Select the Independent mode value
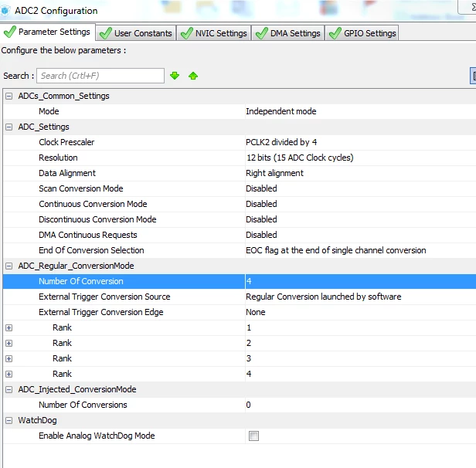Image resolution: width=476 pixels, height=468 pixels. point(280,111)
